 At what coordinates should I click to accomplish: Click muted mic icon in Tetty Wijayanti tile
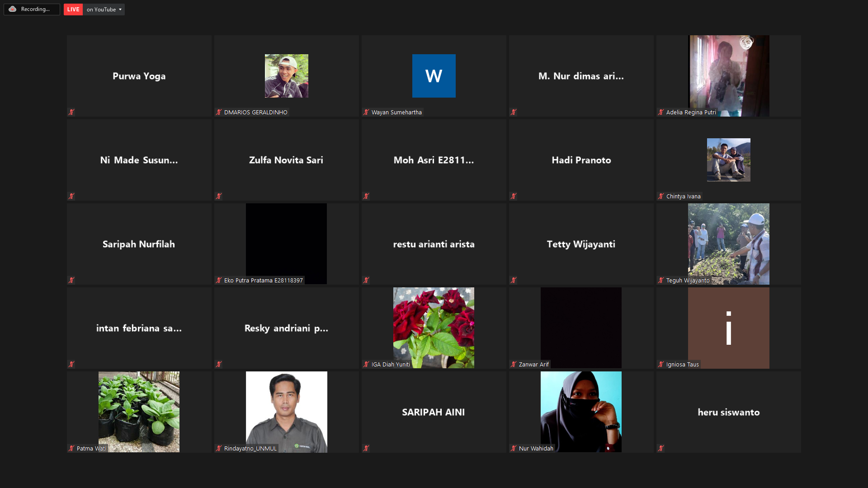tap(514, 280)
